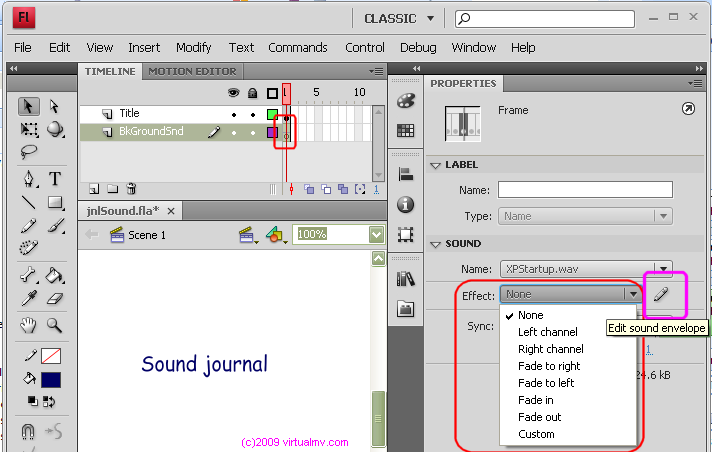Open the Color panel palette icon
The width and height of the screenshot is (712, 452).
tap(405, 101)
